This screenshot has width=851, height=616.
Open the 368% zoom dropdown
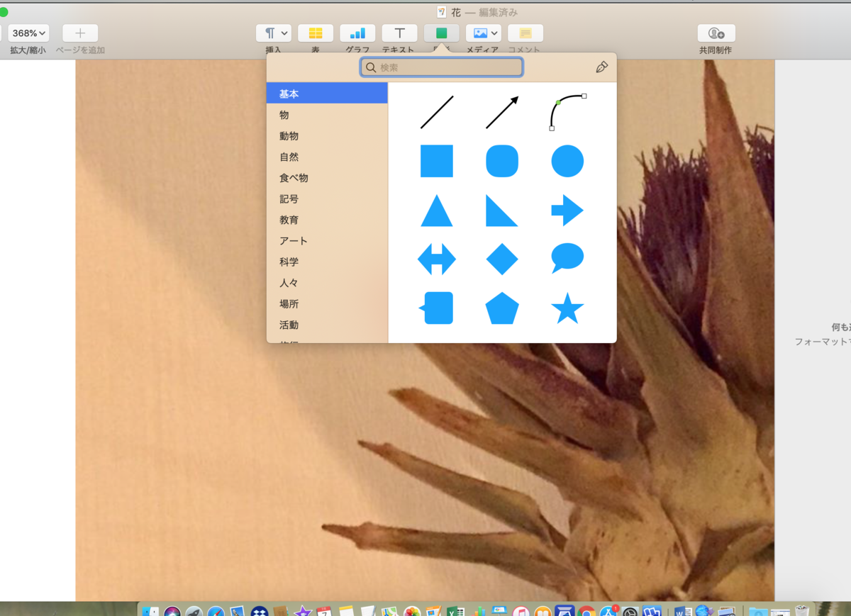coord(28,33)
